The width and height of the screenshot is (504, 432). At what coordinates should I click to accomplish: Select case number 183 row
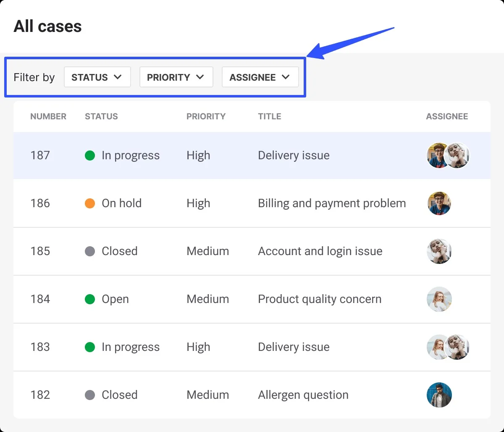(x=40, y=347)
